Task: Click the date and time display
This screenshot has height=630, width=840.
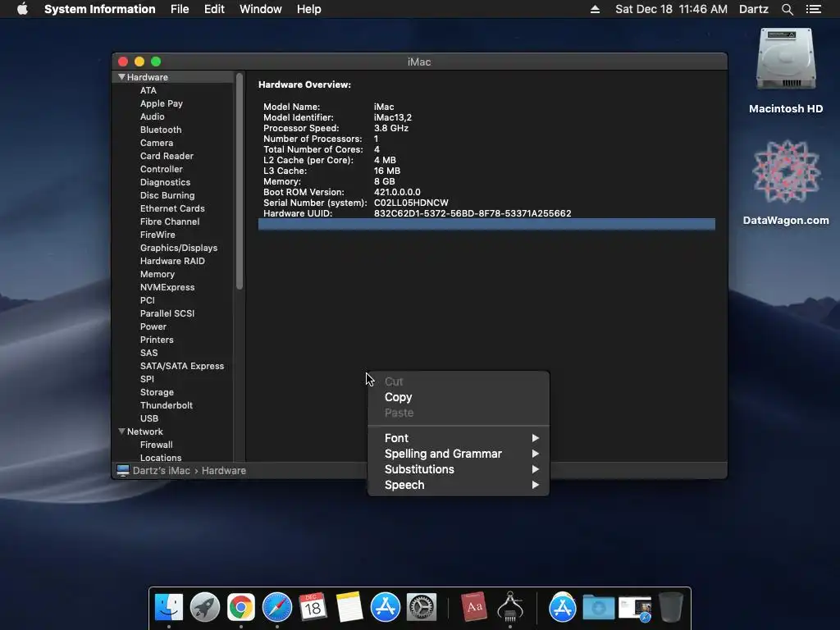Action: tap(671, 9)
